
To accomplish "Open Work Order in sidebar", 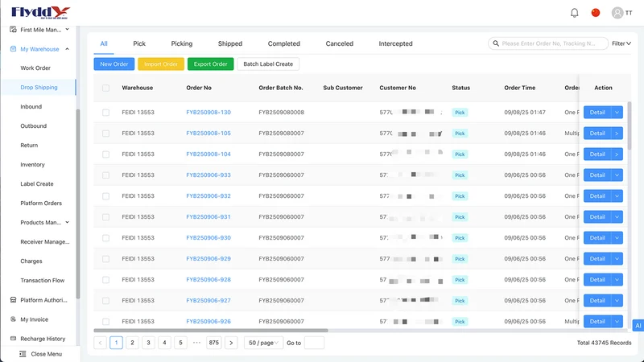I will coord(35,68).
